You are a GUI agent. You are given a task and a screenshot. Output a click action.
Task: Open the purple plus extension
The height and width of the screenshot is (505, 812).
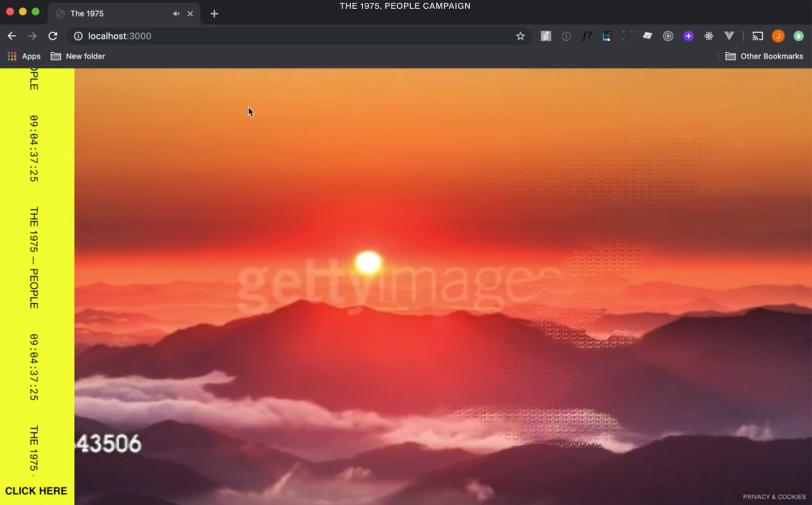[688, 36]
